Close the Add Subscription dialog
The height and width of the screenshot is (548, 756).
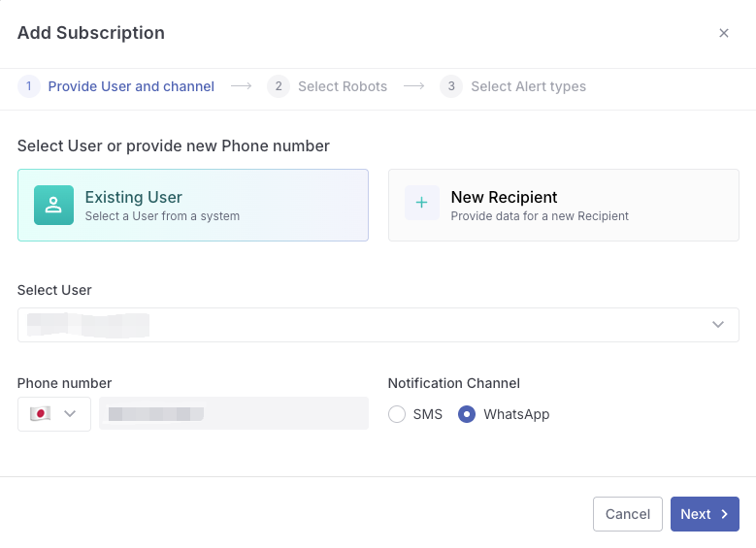pyautogui.click(x=723, y=33)
